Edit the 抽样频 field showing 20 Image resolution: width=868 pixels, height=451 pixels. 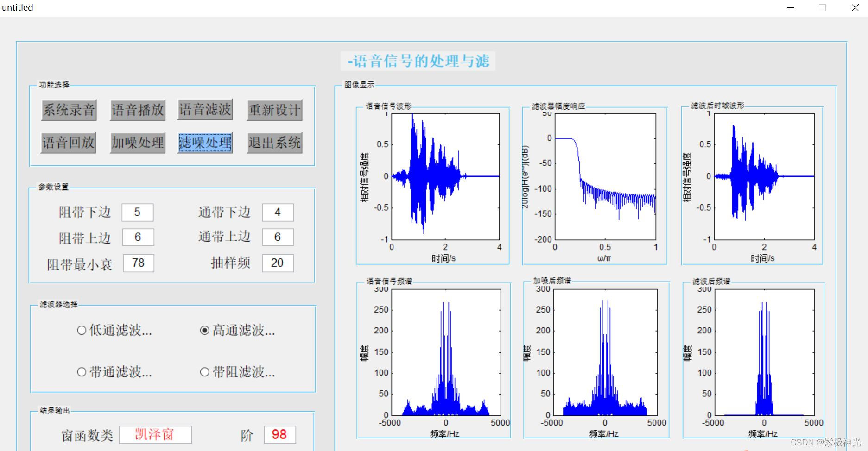tap(278, 263)
